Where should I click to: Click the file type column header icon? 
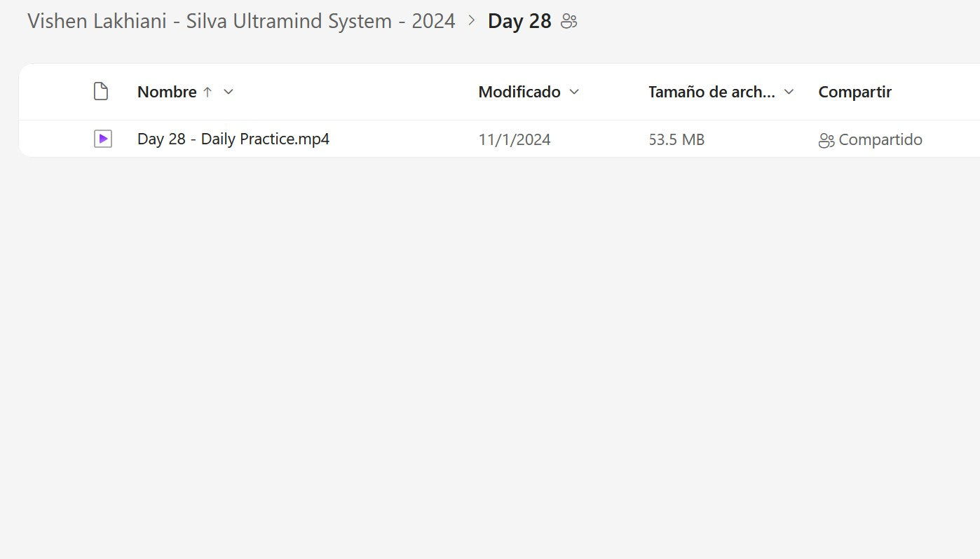tap(101, 92)
